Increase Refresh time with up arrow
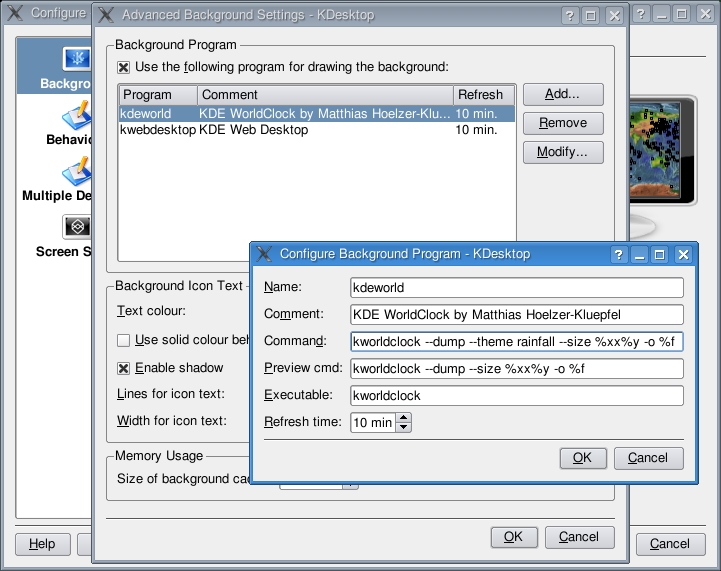The height and width of the screenshot is (571, 721). click(403, 417)
